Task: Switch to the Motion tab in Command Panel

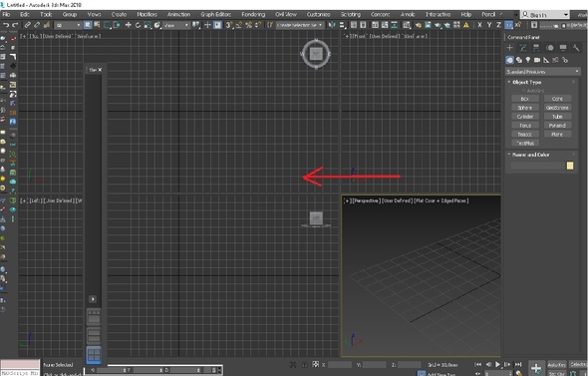Action: pyautogui.click(x=550, y=48)
